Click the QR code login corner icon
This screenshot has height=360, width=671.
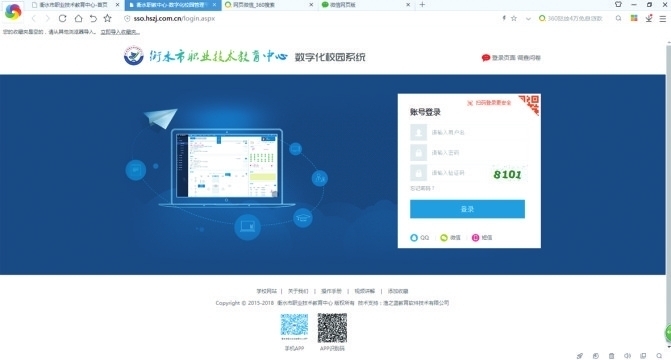click(x=531, y=104)
